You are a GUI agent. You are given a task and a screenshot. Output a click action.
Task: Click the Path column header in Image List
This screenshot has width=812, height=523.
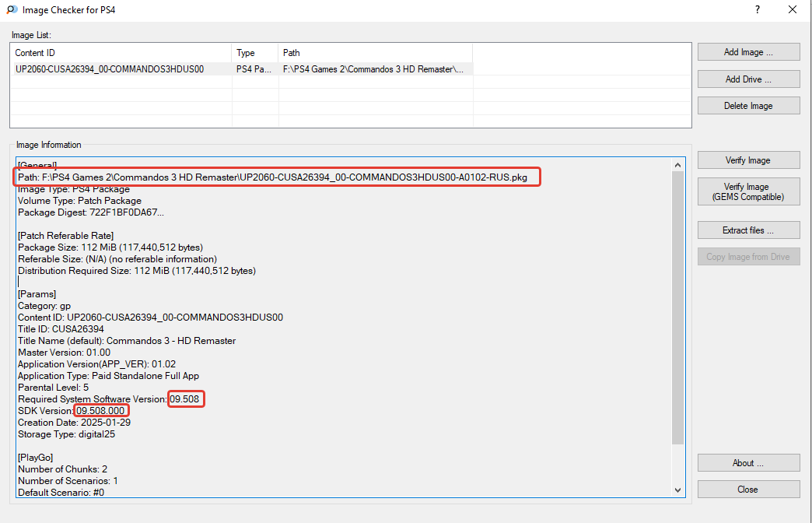pyautogui.click(x=375, y=53)
